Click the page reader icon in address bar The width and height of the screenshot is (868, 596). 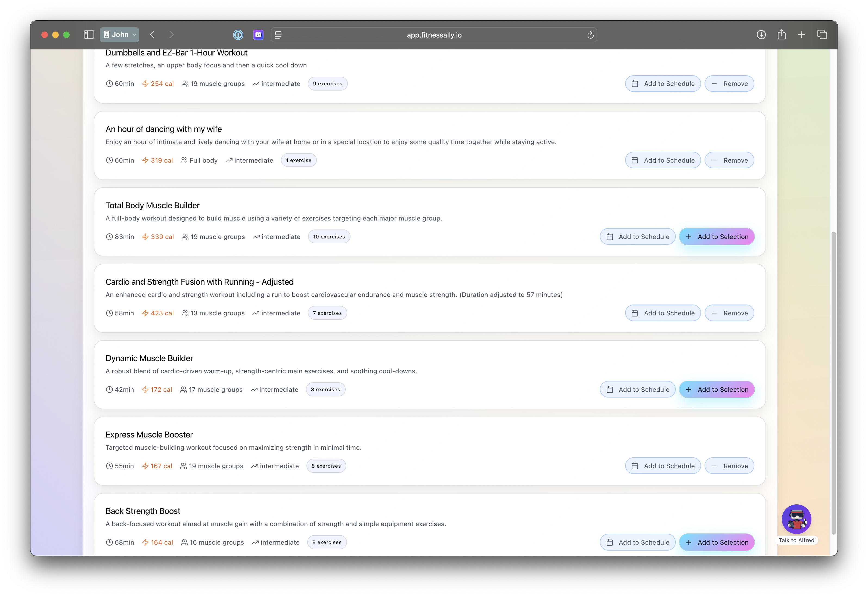[278, 35]
